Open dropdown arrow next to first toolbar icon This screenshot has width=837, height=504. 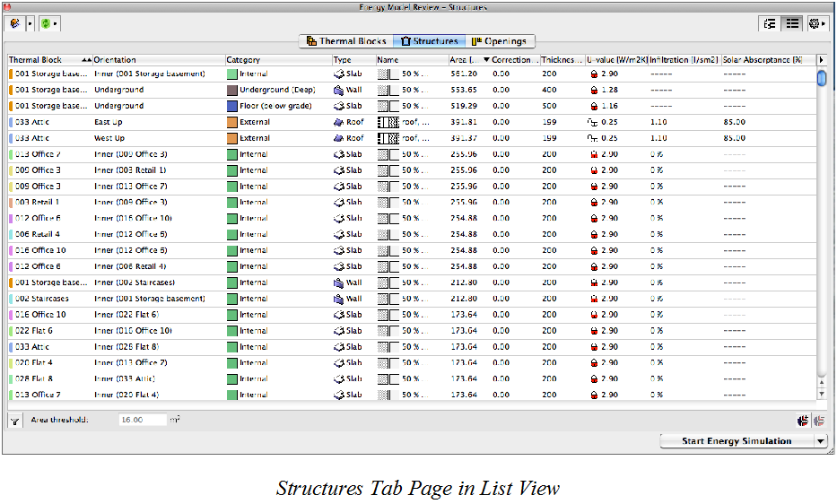pos(30,23)
